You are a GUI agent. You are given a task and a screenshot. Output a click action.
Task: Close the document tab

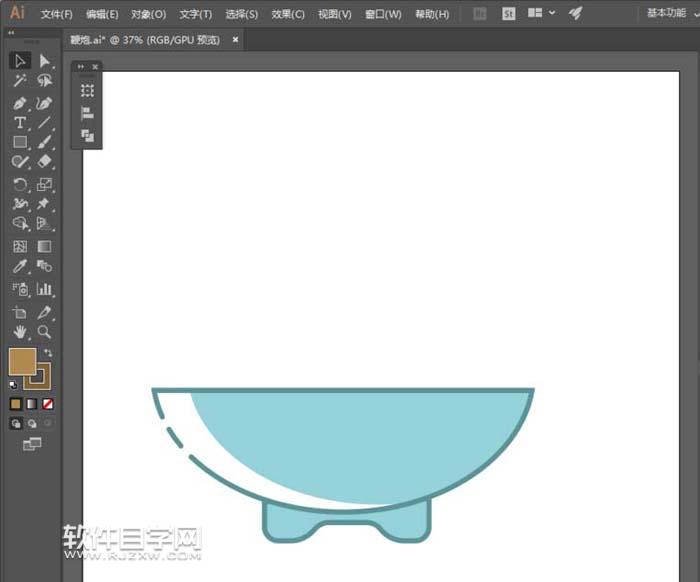click(x=235, y=40)
